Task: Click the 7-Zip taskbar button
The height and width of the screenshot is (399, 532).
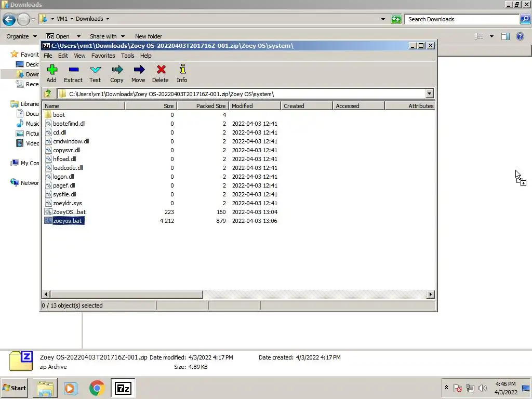Action: click(123, 388)
